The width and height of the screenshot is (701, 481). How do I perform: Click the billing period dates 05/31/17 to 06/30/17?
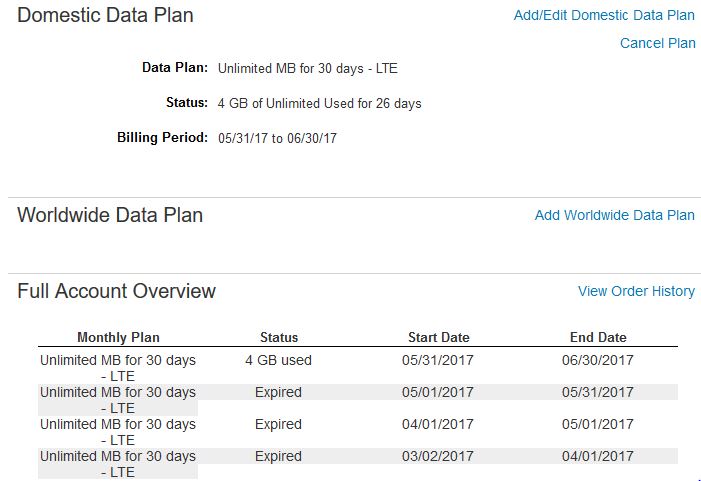point(277,138)
